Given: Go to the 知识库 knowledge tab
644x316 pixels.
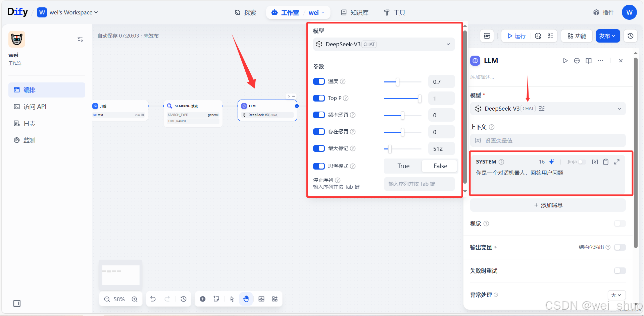Looking at the screenshot, I should point(355,12).
